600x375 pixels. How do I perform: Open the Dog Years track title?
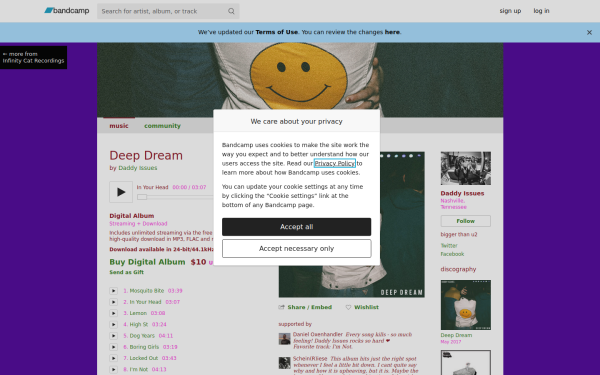[142, 336]
